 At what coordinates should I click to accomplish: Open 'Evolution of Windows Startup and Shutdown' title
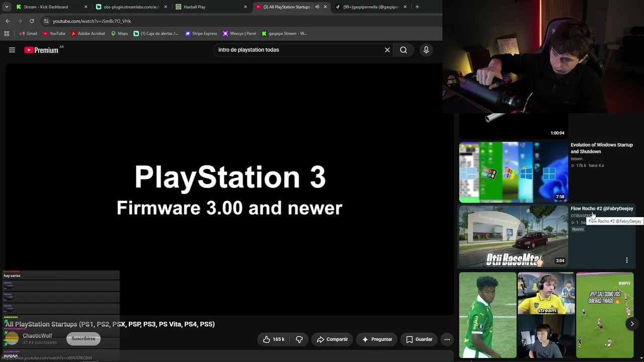602,148
